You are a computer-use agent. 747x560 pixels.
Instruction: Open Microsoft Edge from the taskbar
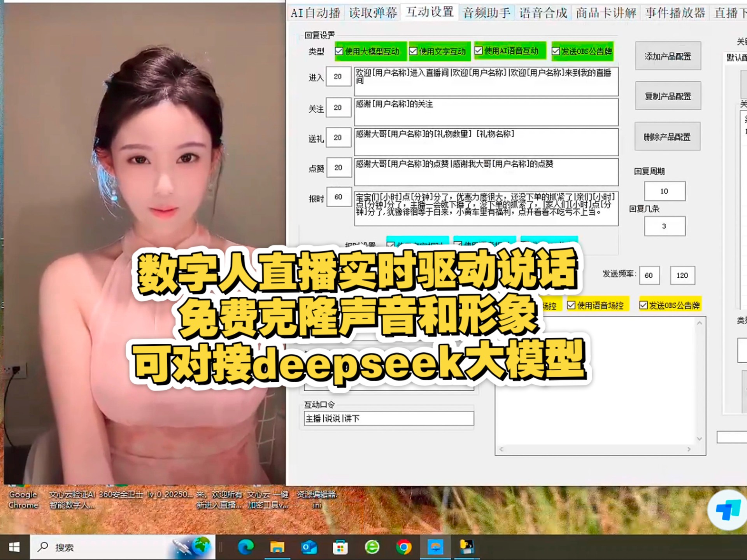245,547
